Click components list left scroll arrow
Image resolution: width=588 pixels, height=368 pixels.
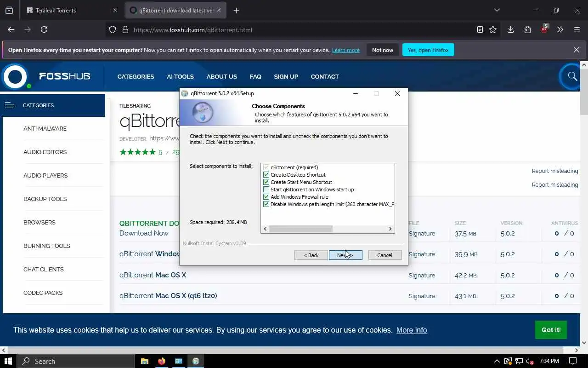[265, 229]
